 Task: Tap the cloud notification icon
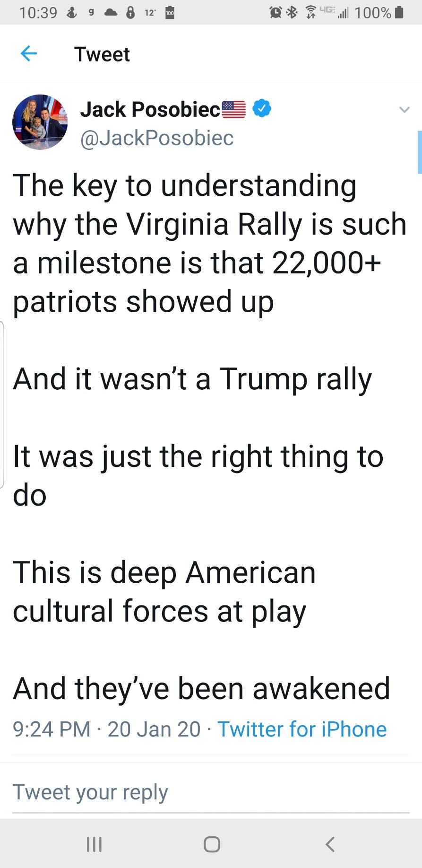(111, 12)
